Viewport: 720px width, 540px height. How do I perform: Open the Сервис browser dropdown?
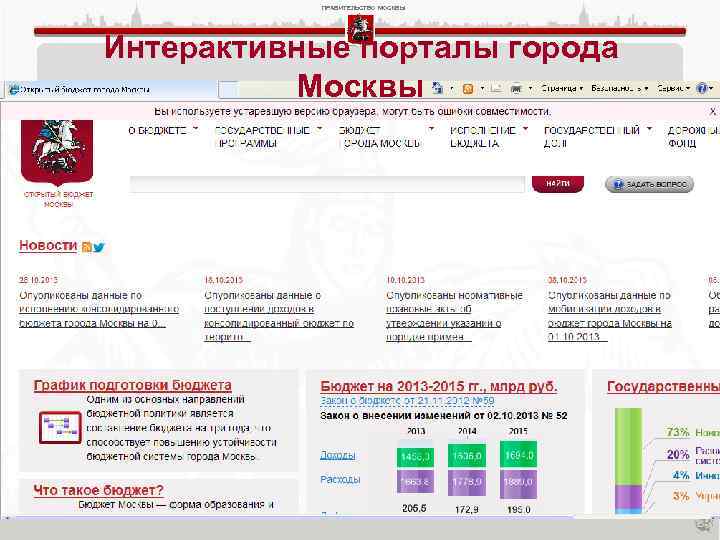click(674, 88)
